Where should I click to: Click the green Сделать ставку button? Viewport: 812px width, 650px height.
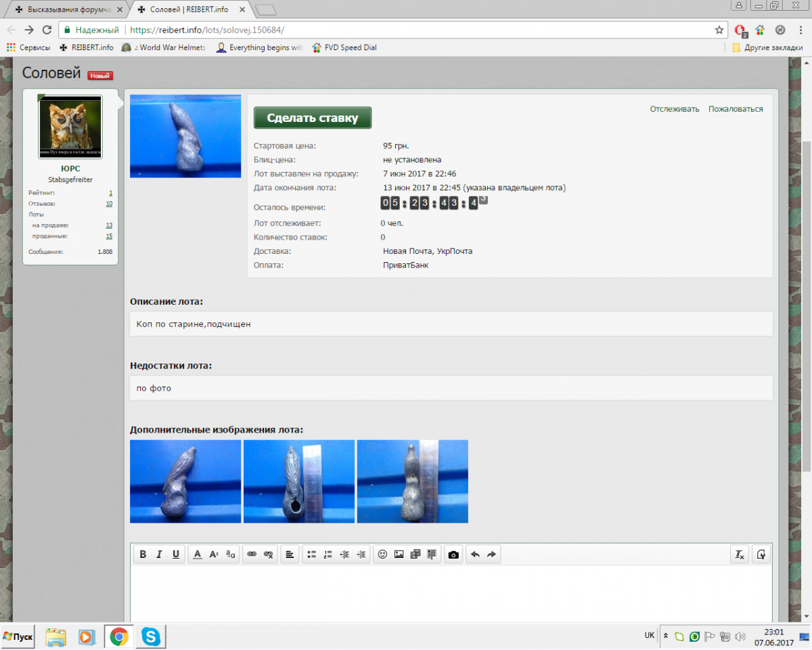coord(312,118)
